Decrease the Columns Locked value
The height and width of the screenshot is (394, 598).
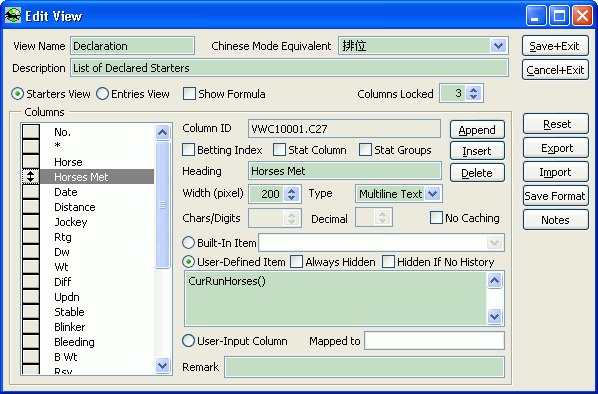pos(473,97)
